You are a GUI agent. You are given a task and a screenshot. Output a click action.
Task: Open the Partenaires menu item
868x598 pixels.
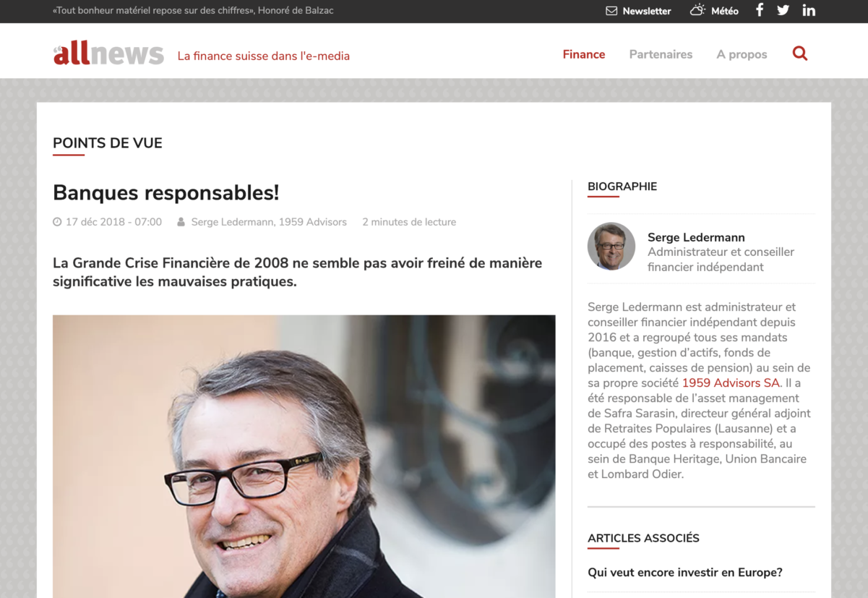(661, 54)
